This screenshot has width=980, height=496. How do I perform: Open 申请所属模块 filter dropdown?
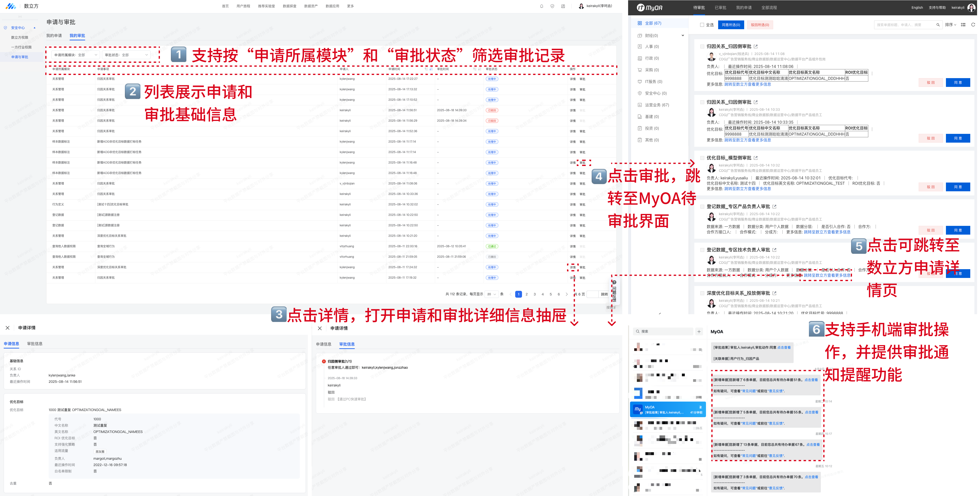pos(75,55)
